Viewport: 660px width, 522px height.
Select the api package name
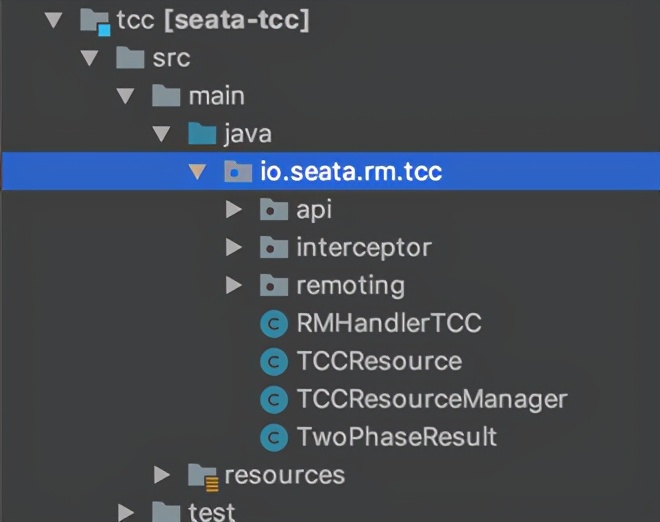click(x=314, y=210)
